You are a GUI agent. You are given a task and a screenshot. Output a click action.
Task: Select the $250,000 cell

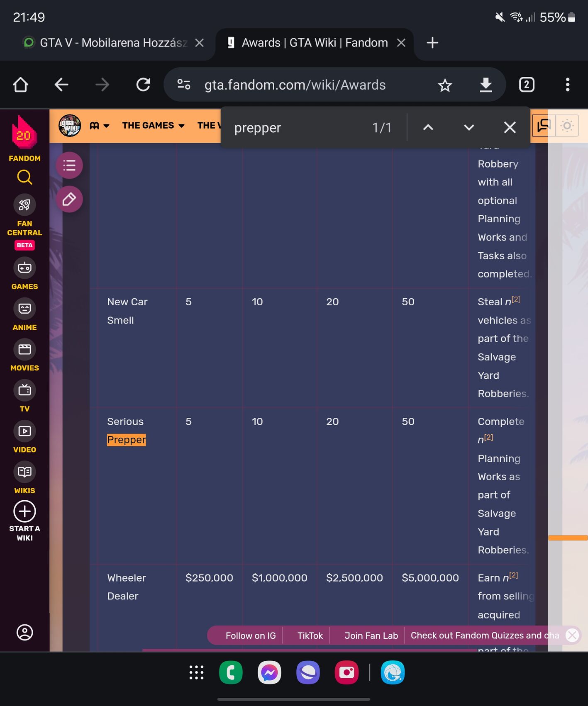[209, 578]
